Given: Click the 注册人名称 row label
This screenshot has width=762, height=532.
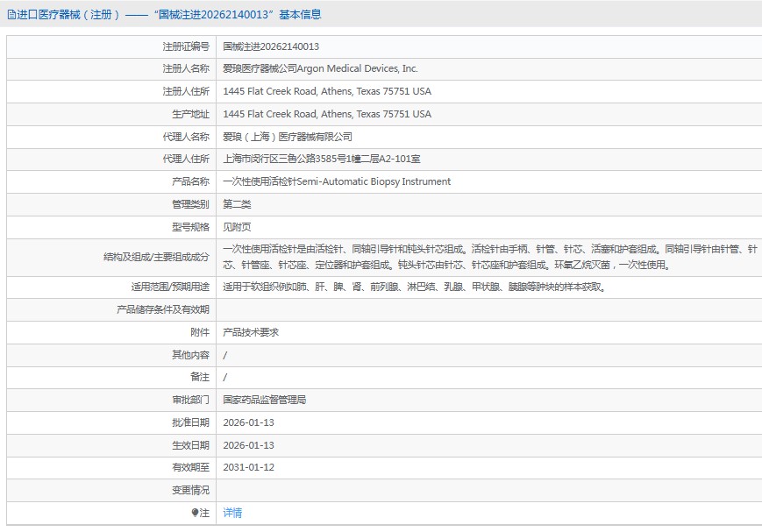Looking at the screenshot, I should pos(186,68).
